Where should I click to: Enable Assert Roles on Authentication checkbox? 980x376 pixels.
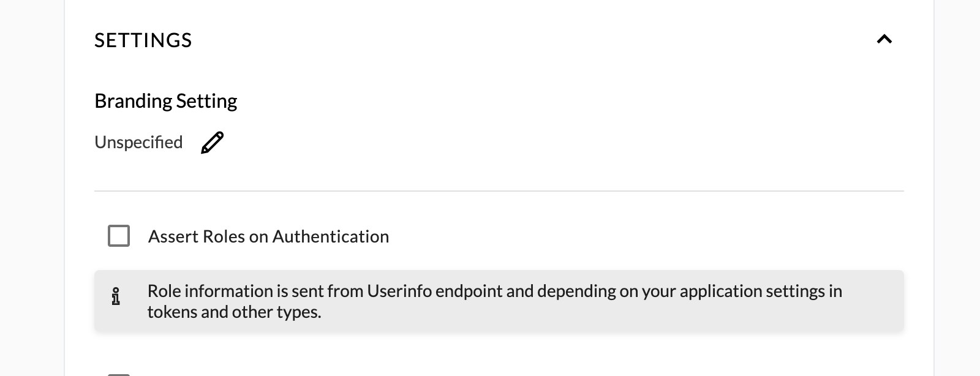[x=119, y=236]
